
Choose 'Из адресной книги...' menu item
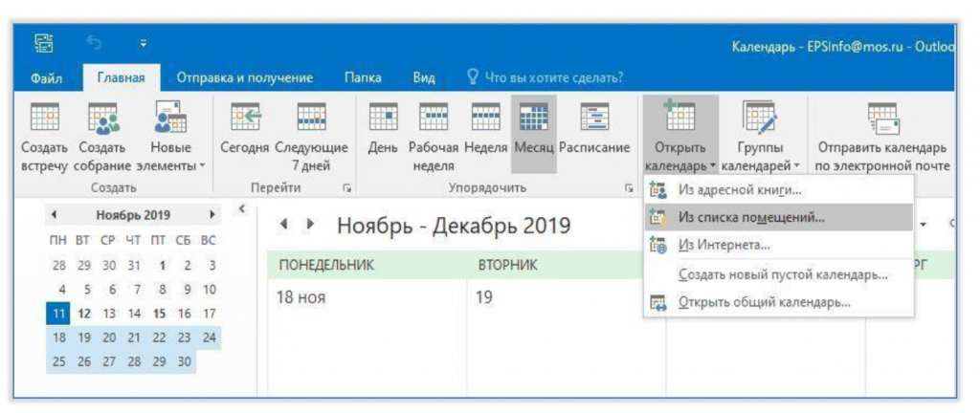pyautogui.click(x=740, y=190)
